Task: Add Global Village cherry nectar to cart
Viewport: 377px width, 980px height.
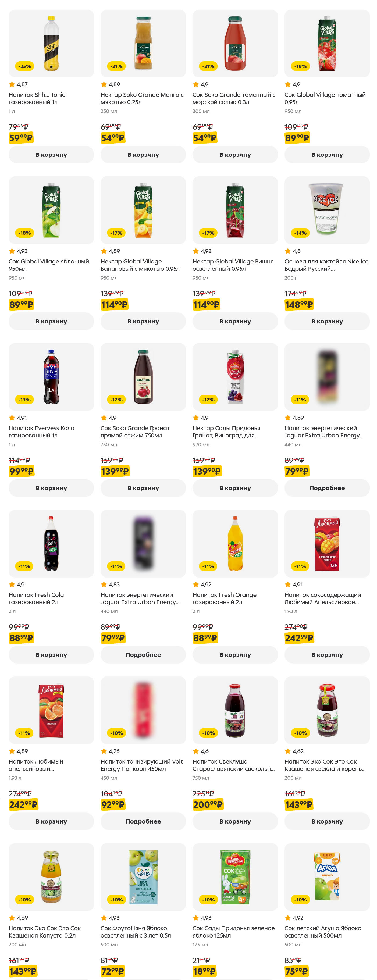Action: [x=235, y=322]
